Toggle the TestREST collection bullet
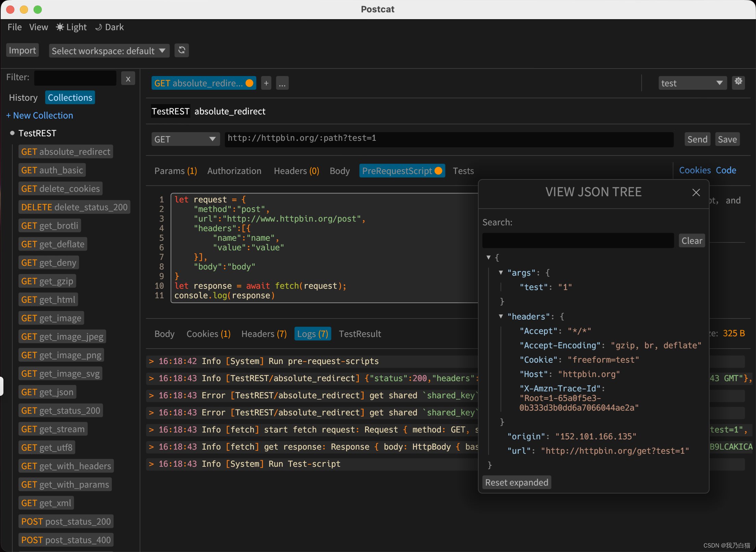 click(12, 133)
